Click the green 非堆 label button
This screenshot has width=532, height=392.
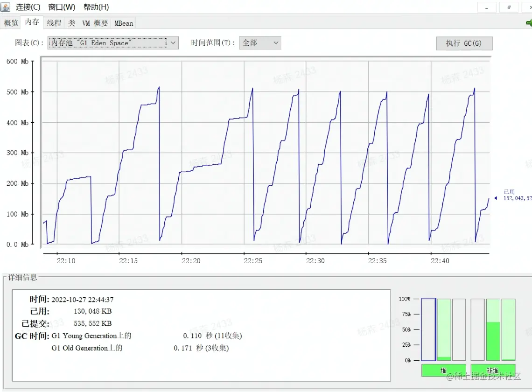493,370
